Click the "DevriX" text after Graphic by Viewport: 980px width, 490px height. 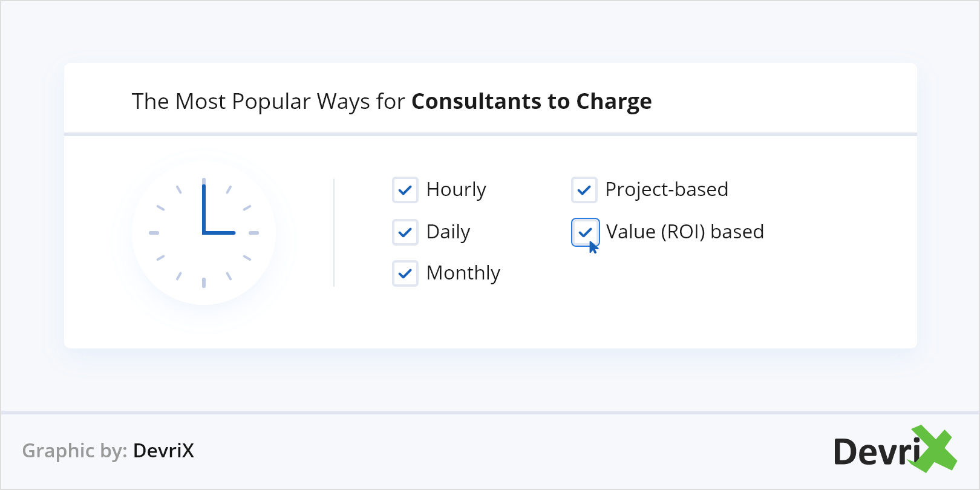163,451
